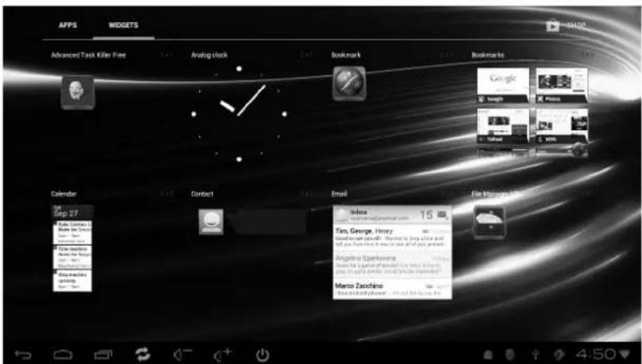Tap the volume down icon
This screenshot has height=364, width=642.
pos(183,354)
